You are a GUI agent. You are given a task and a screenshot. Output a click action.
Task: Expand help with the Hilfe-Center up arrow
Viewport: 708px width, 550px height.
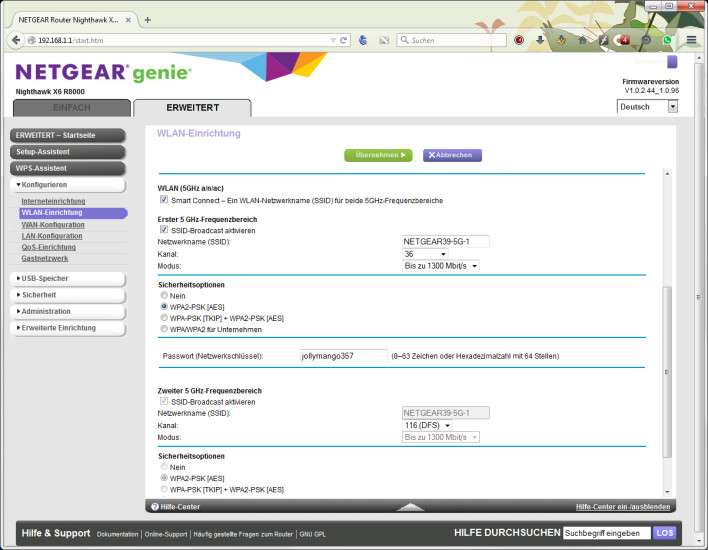click(x=410, y=507)
